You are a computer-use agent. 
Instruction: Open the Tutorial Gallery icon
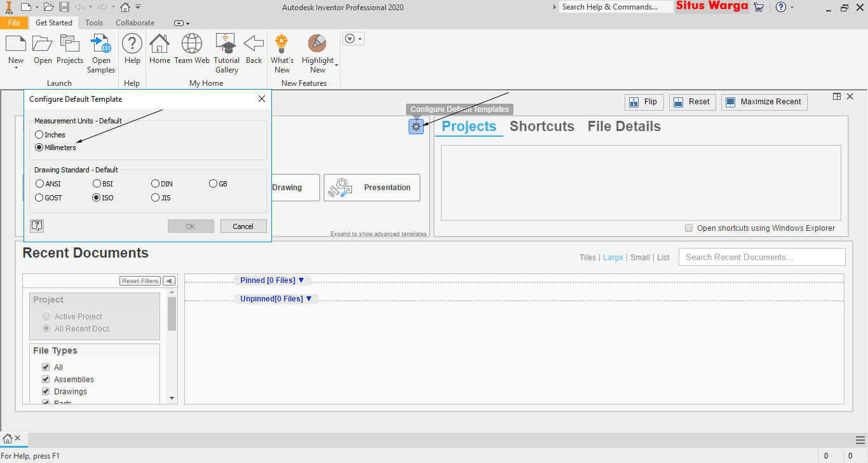click(226, 44)
